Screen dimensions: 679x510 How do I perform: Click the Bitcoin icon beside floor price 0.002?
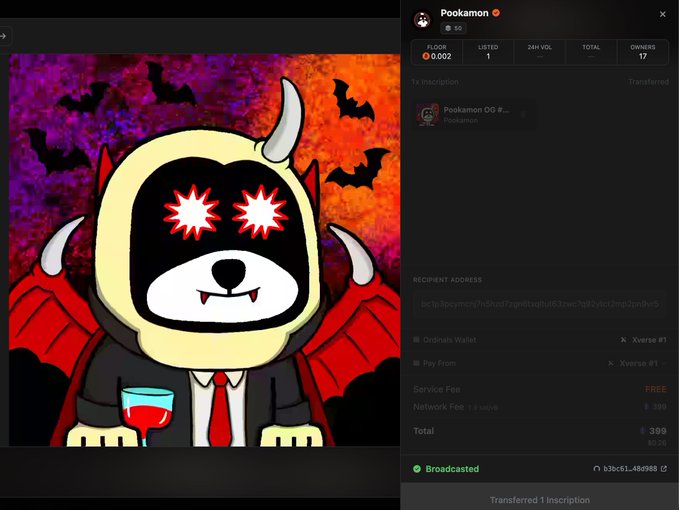pos(426,56)
